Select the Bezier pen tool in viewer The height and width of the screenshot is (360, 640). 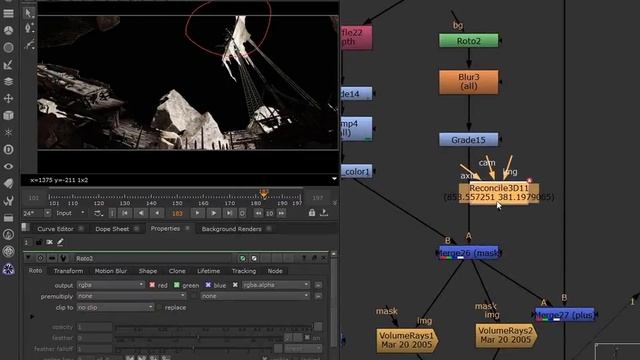pos(28,28)
